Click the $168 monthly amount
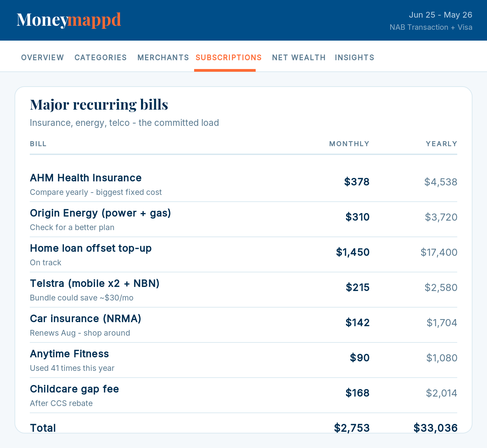Screen dimensions: 487x448 pyautogui.click(x=357, y=393)
